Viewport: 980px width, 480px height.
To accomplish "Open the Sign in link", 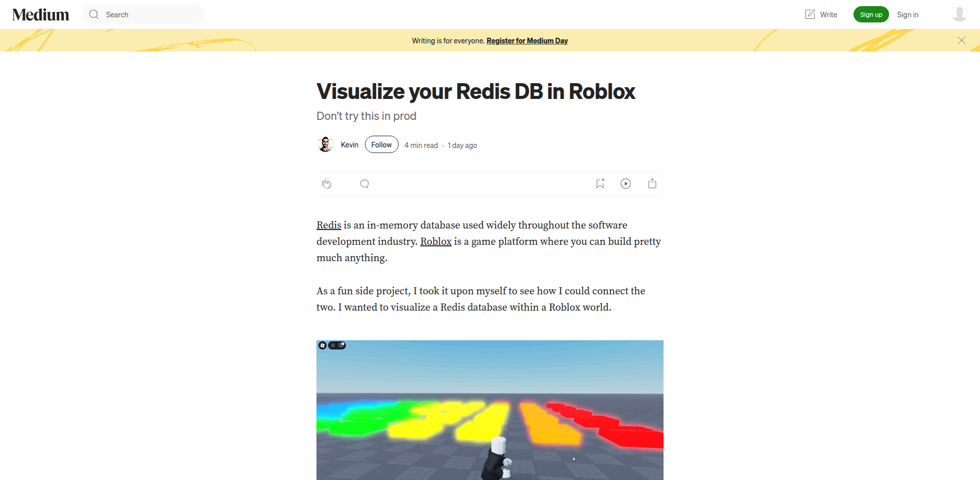I will 908,15.
